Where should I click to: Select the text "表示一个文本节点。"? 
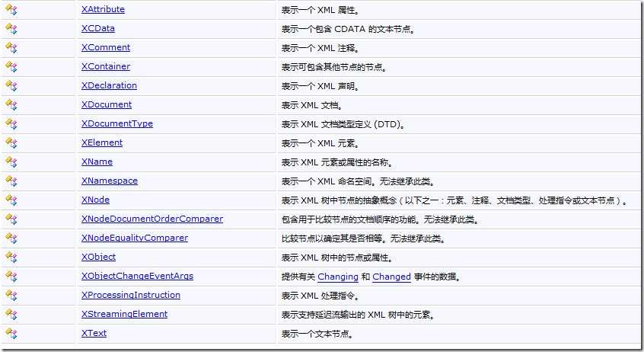317,334
